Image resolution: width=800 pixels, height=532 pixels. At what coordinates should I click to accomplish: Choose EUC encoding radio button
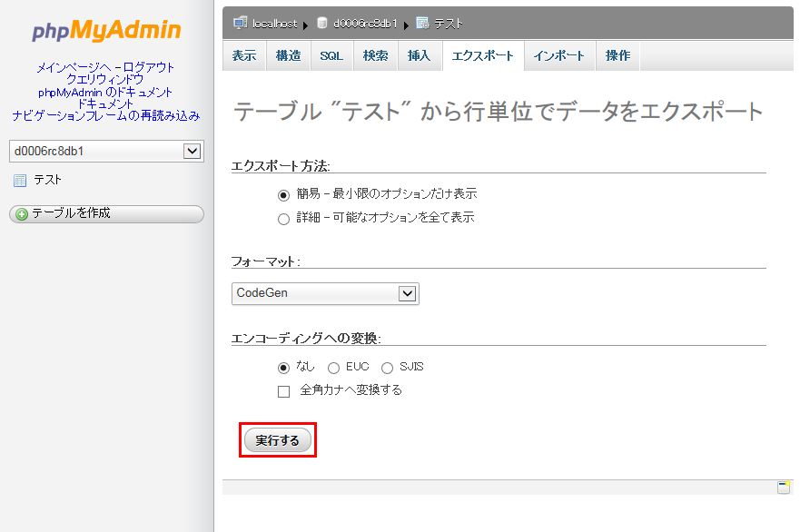tap(333, 368)
